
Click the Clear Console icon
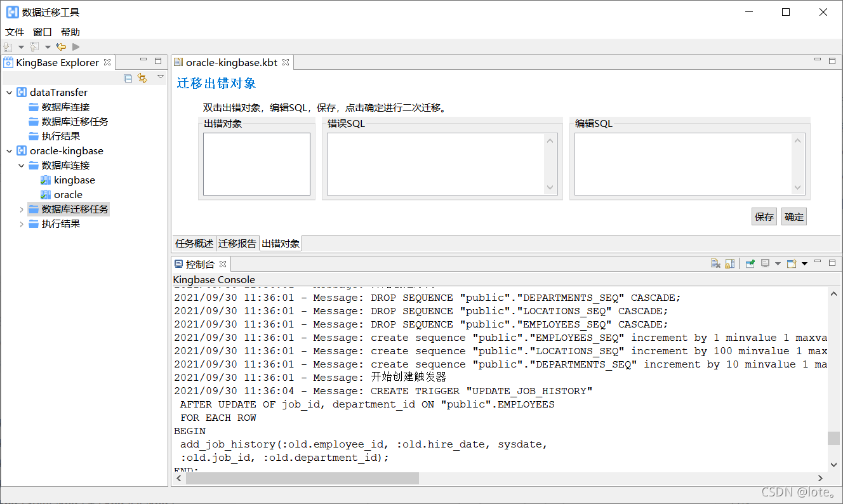tap(715, 263)
